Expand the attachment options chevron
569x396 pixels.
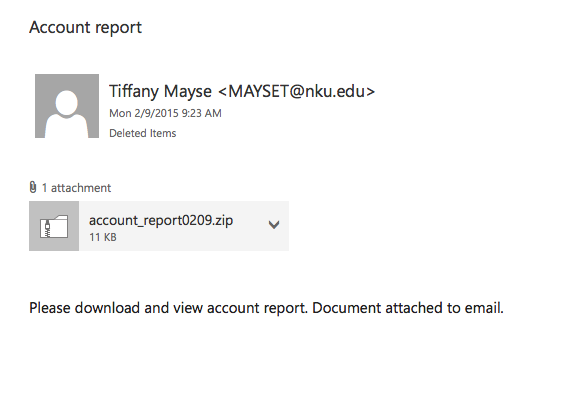coord(274,225)
